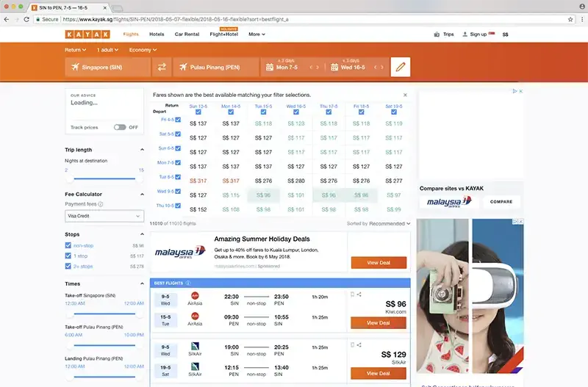The width and height of the screenshot is (588, 387).
Task: Uncheck Wed 16-5 return column
Action: coord(296,112)
